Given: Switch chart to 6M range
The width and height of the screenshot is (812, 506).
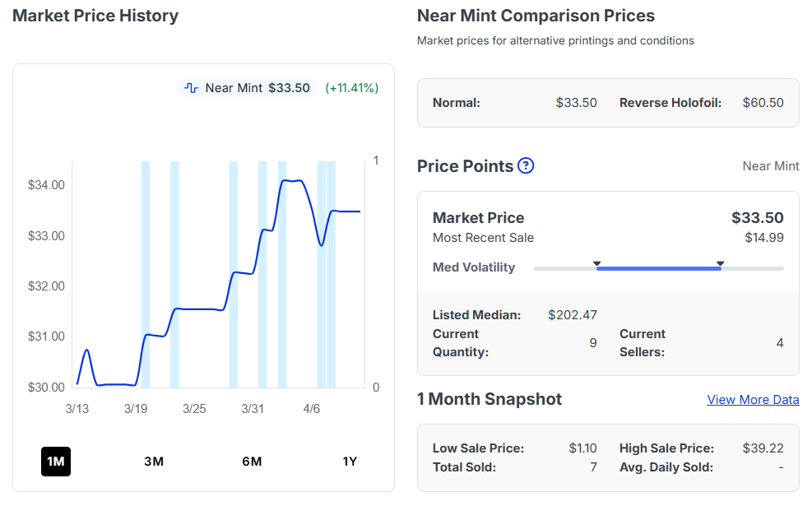Looking at the screenshot, I should [252, 461].
